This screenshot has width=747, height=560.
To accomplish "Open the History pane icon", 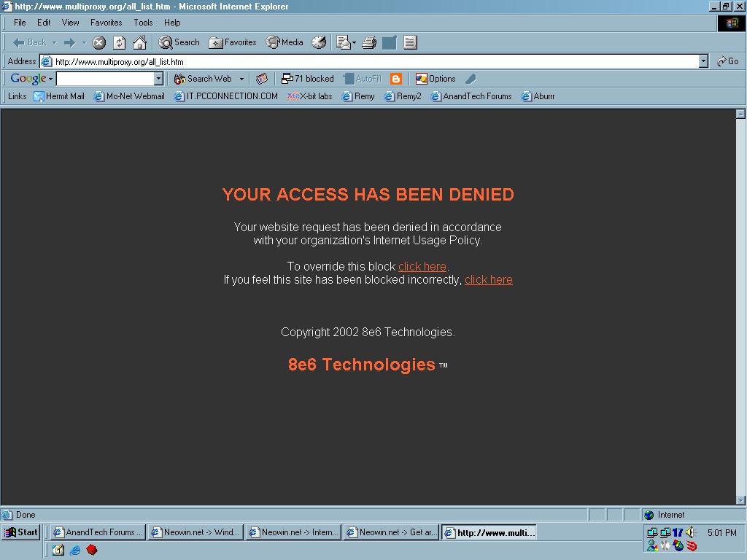I will (319, 42).
